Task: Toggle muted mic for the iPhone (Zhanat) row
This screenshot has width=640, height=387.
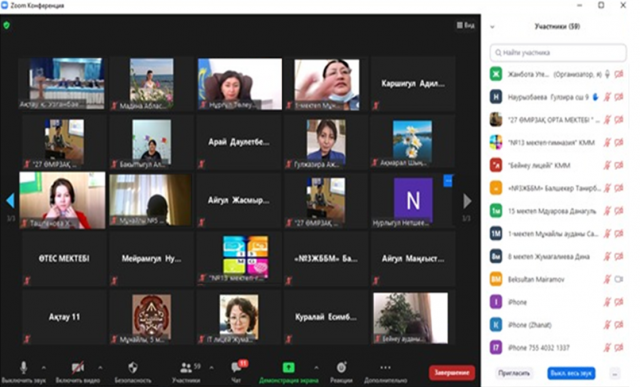Action: click(x=607, y=325)
